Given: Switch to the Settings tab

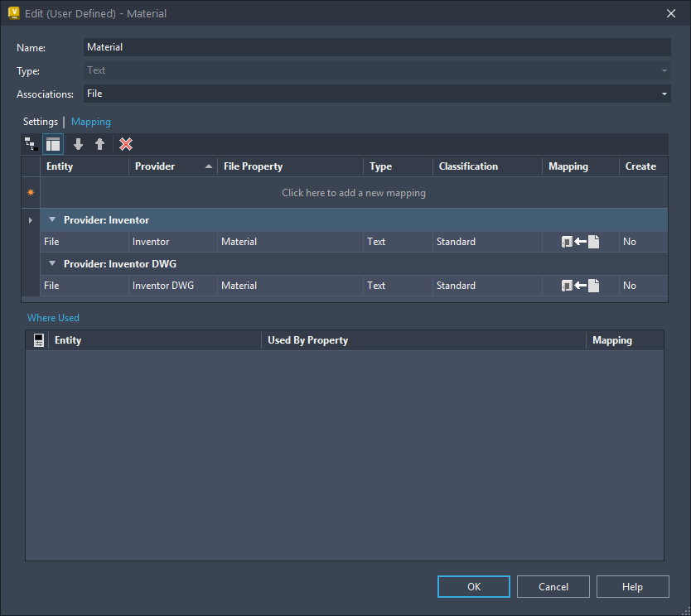Looking at the screenshot, I should pyautogui.click(x=41, y=122).
